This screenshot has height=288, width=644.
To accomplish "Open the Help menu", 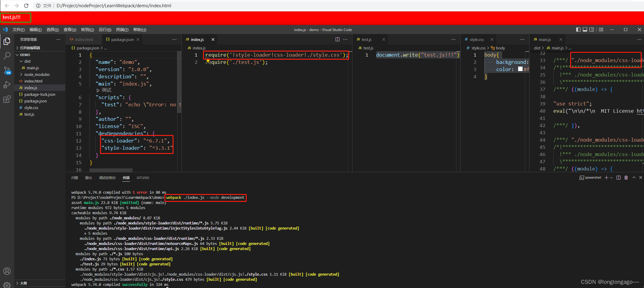I will pos(139,30).
